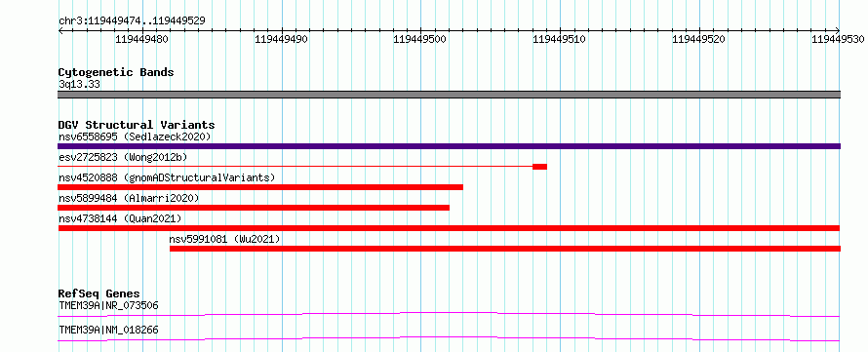868x352 pixels.
Task: Select the red nsv4520888 variant bar
Action: coord(260,187)
